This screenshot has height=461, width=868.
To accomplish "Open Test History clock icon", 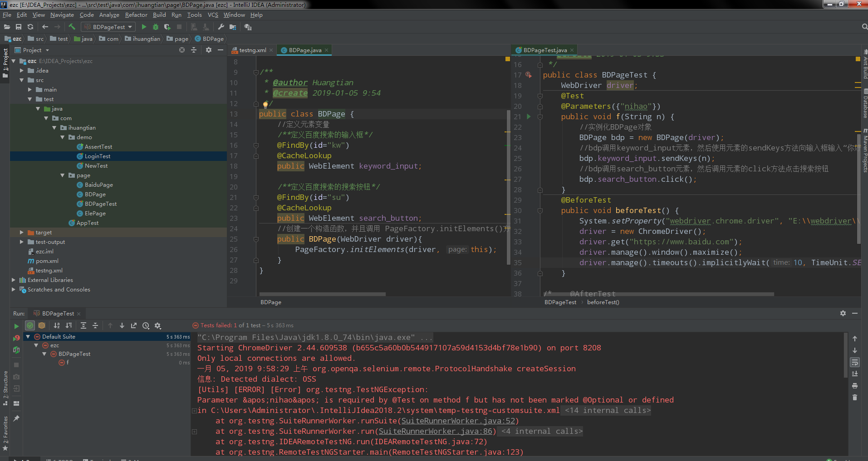I will (x=146, y=325).
